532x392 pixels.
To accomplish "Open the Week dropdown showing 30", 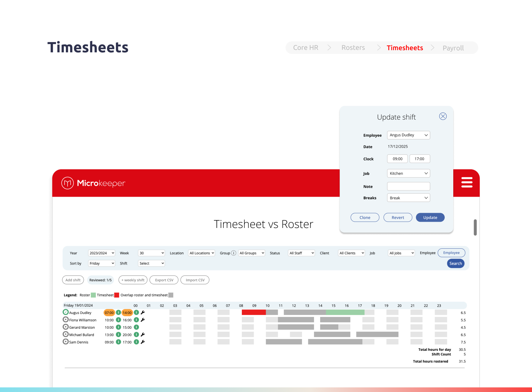I will click(151, 253).
